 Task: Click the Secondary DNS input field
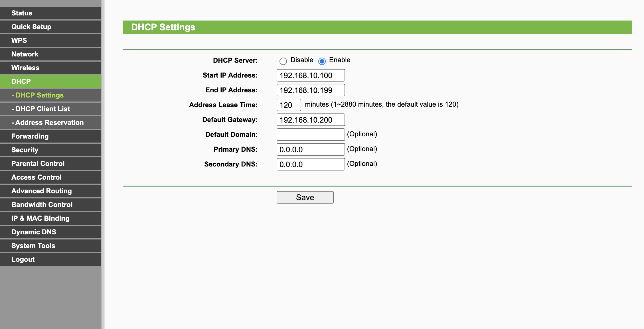[311, 164]
